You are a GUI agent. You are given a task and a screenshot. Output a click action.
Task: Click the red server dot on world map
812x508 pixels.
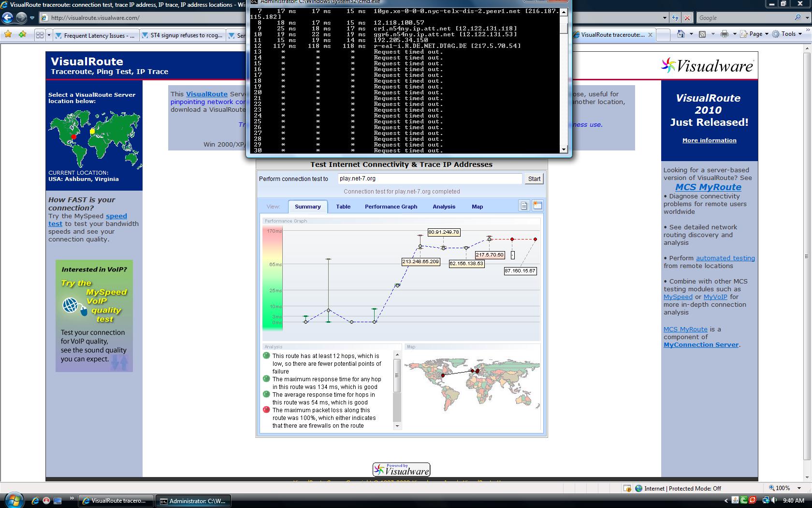tap(73, 137)
